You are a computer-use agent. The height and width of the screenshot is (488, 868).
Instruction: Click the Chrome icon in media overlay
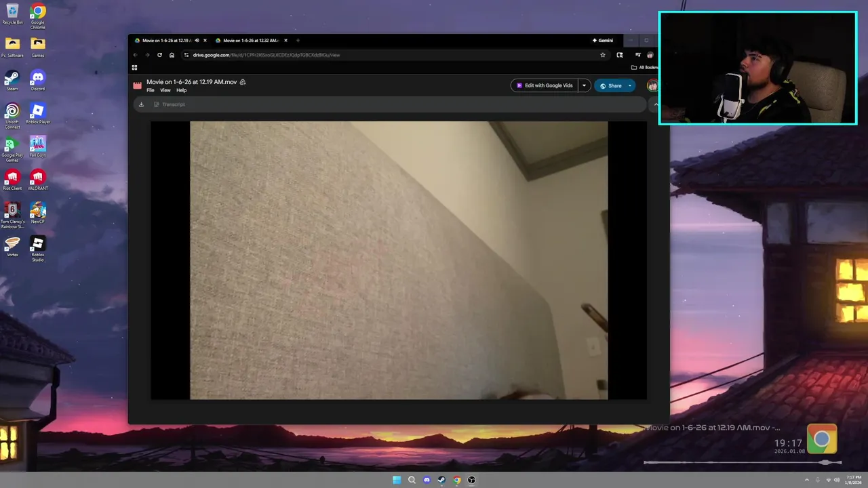coord(822,439)
